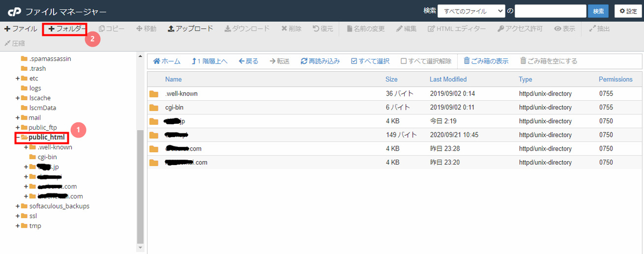The height and width of the screenshot is (254, 644).
Task: Create a new folder with フォルダー button
Action: (68, 28)
